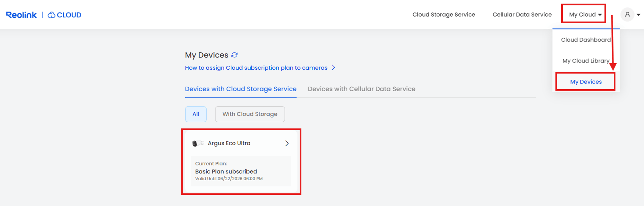This screenshot has height=206, width=644.
Task: Choose My Devices in the dropdown menu
Action: click(586, 82)
